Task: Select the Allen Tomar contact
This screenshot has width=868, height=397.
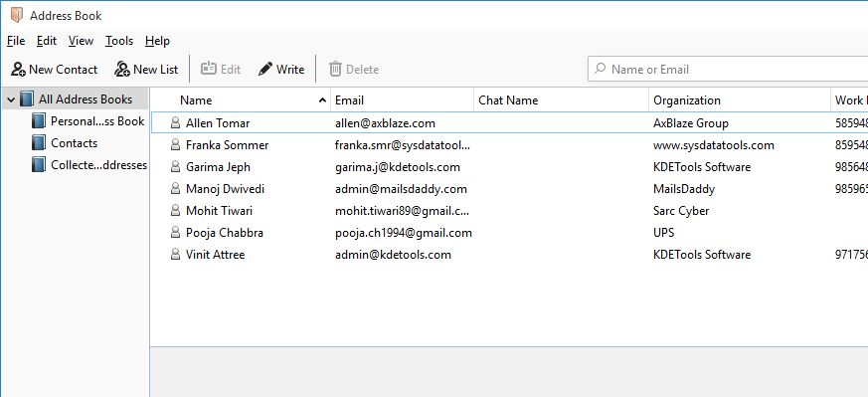Action: (x=218, y=123)
